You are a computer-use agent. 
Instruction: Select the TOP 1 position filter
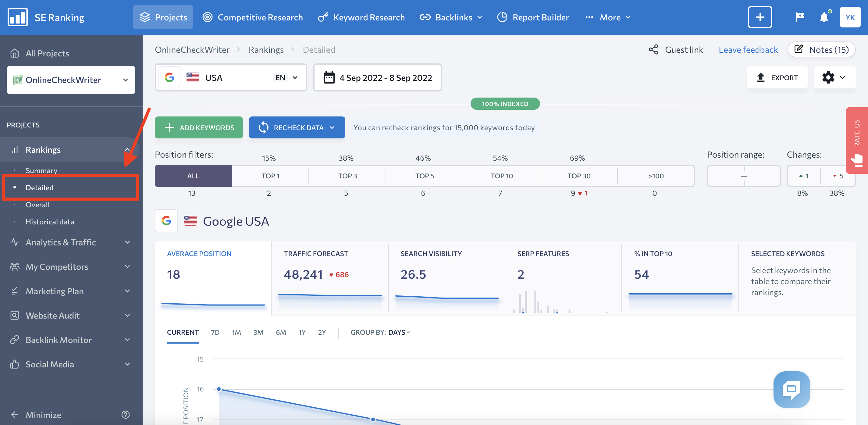[x=270, y=176]
